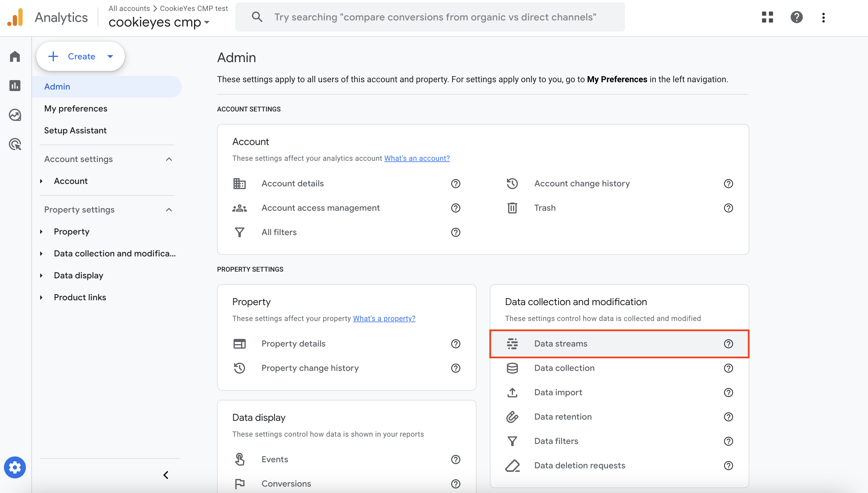This screenshot has height=493, width=868.
Task: Expand the Data display tree item
Action: pos(41,275)
